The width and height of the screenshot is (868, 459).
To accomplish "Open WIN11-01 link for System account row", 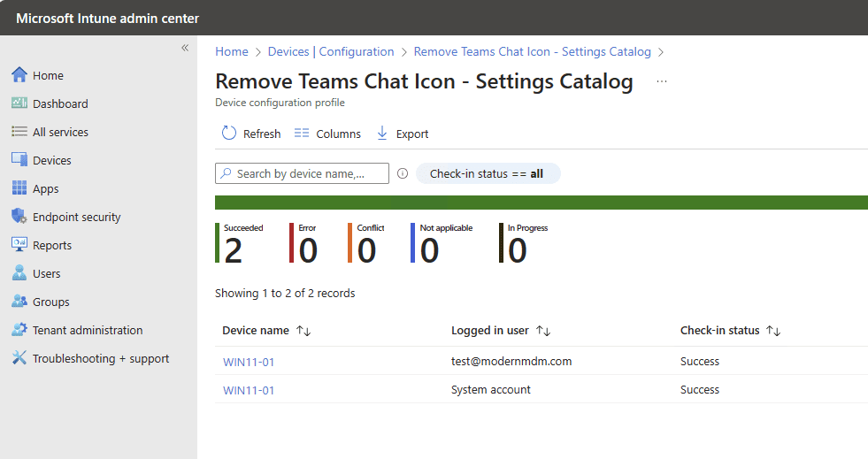I will (249, 390).
